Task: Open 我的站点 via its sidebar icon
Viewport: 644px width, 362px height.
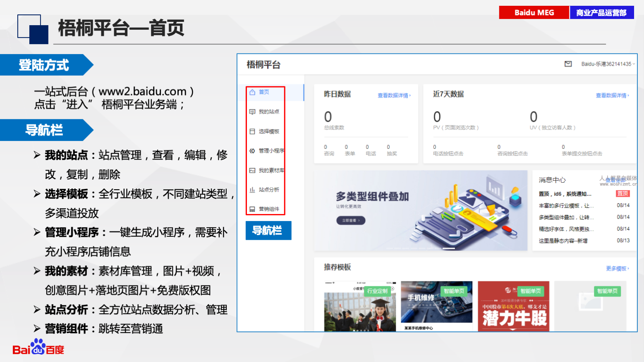Action: (252, 112)
